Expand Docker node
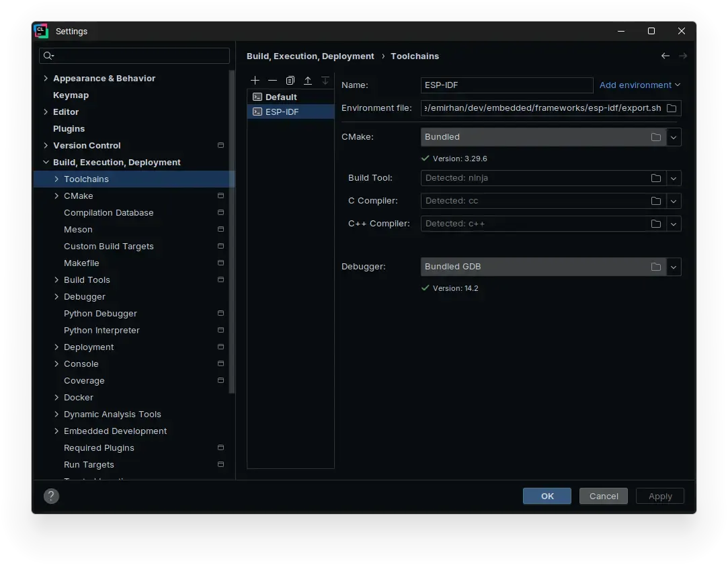The height and width of the screenshot is (565, 728). tap(56, 398)
